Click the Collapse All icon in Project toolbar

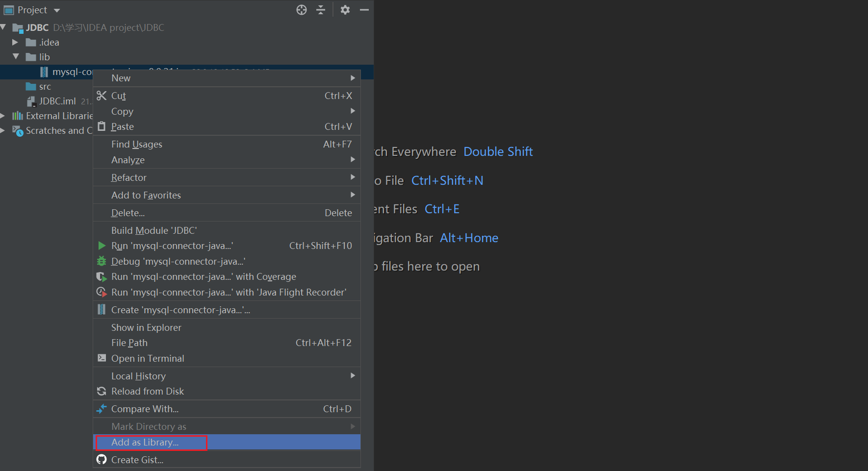coord(321,10)
